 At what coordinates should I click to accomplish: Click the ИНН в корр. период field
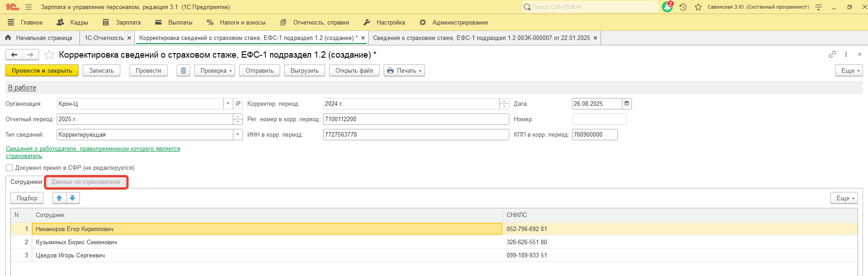point(415,135)
